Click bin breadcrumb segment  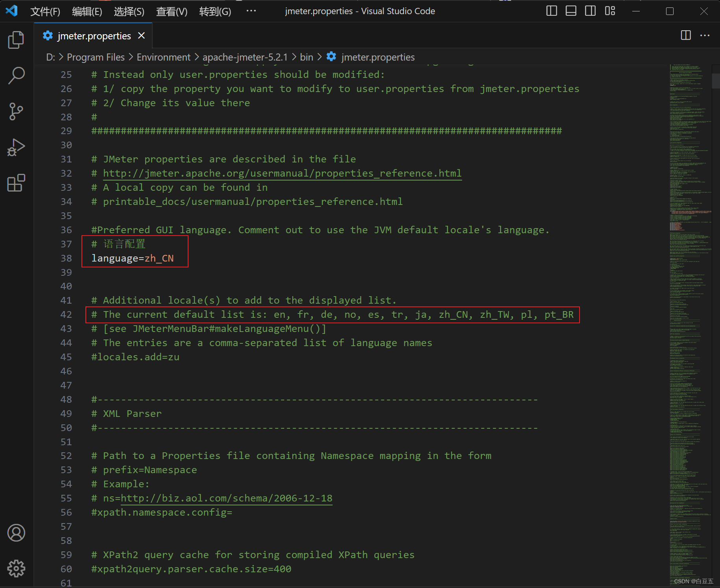pos(306,57)
